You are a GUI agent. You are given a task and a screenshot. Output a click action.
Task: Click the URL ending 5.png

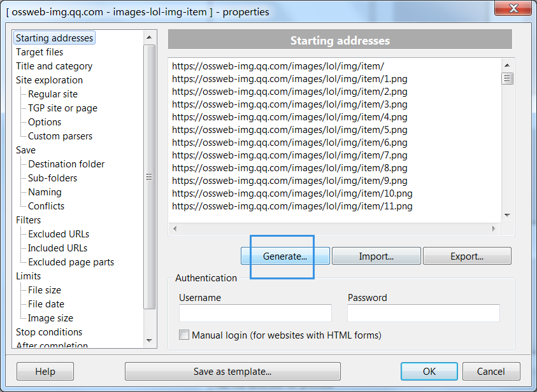(290, 130)
